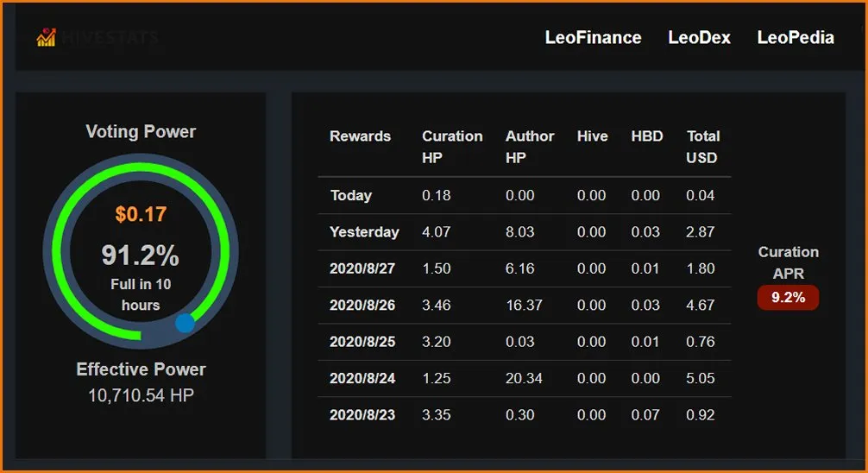This screenshot has width=868, height=473.
Task: Click the 3.35 curation HP value
Action: point(437,415)
